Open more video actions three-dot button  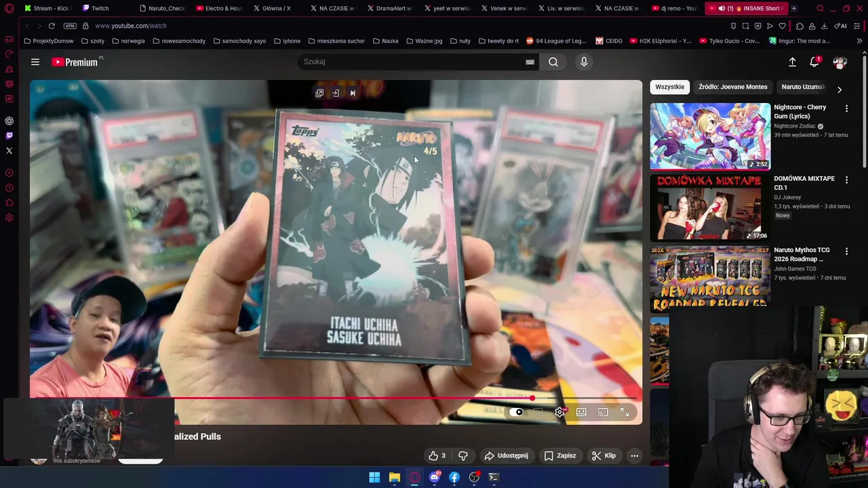(635, 455)
